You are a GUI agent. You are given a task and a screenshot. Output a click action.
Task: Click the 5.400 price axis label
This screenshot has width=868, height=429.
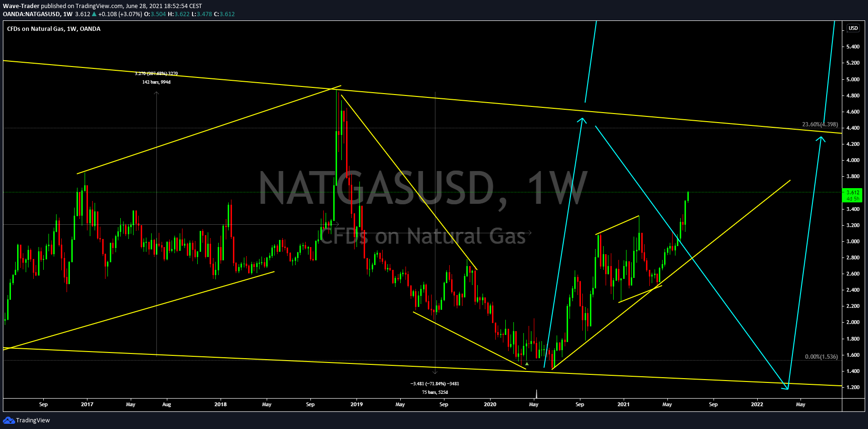click(853, 47)
